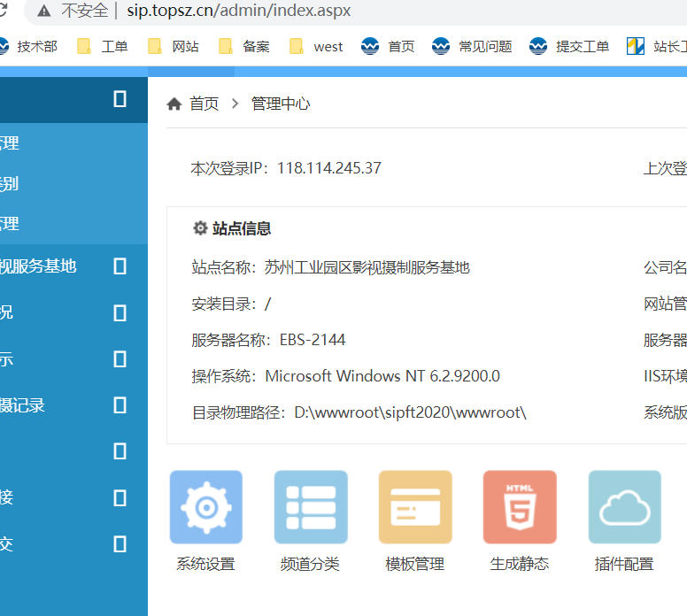Select the sidebar item ending in 别
This screenshot has height=616, width=687.
point(9,184)
